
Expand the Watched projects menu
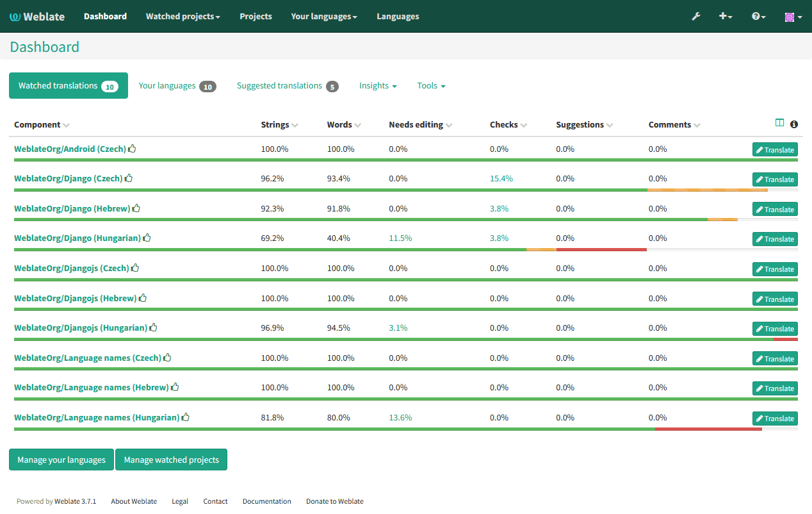pyautogui.click(x=183, y=16)
